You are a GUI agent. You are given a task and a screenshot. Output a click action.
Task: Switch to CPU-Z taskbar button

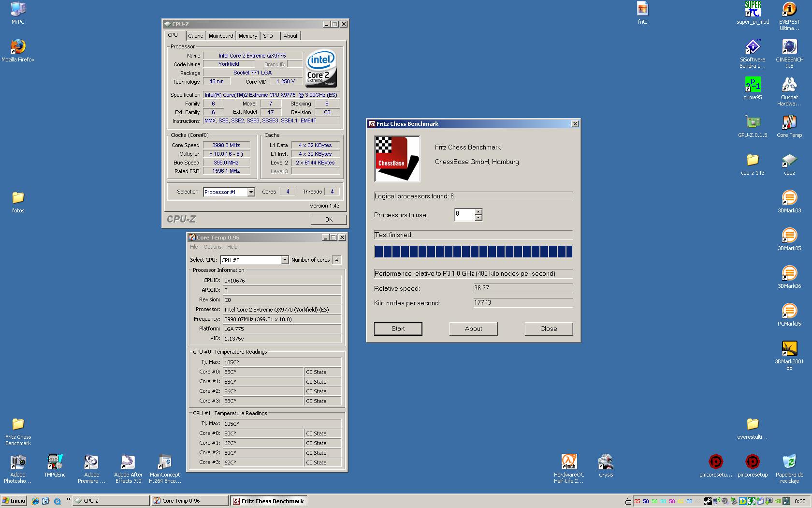coord(111,501)
